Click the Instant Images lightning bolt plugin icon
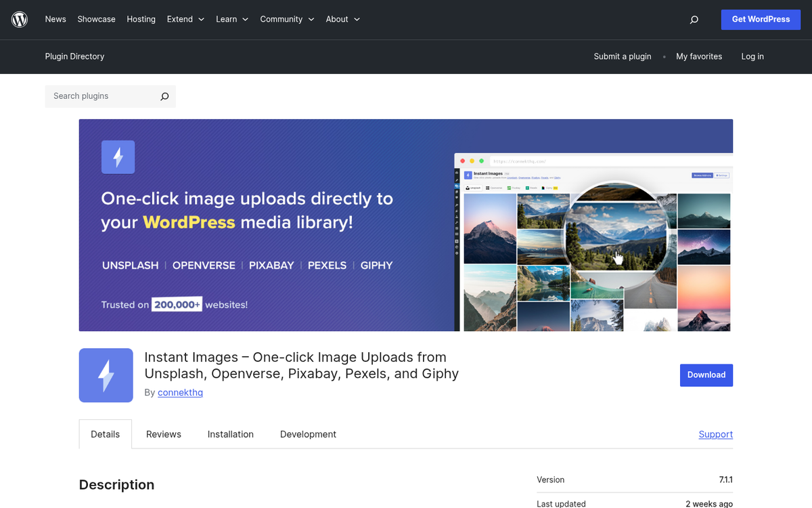The height and width of the screenshot is (508, 812). [x=106, y=375]
